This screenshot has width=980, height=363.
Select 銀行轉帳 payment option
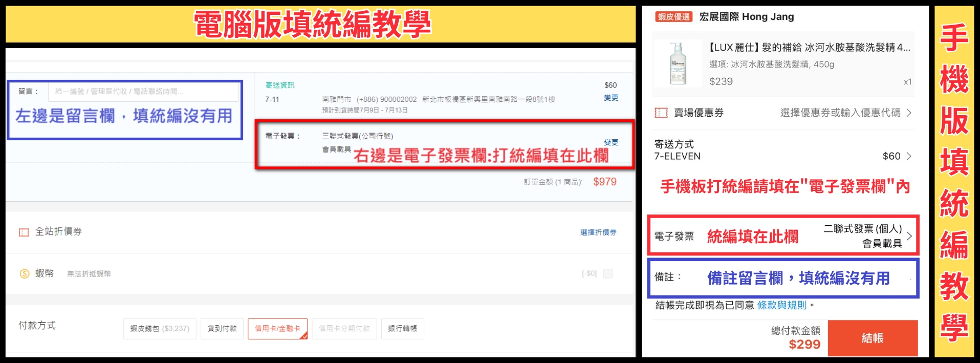402,329
